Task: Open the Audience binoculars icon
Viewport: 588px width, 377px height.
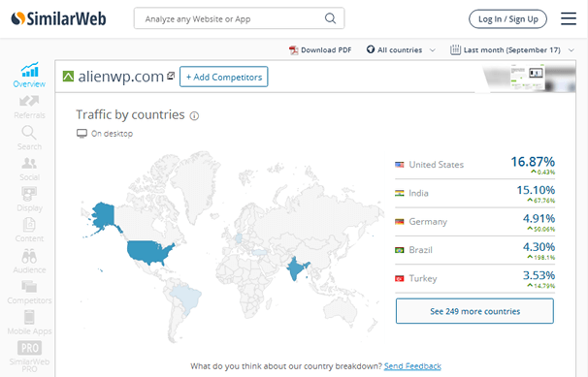Action: tap(29, 257)
